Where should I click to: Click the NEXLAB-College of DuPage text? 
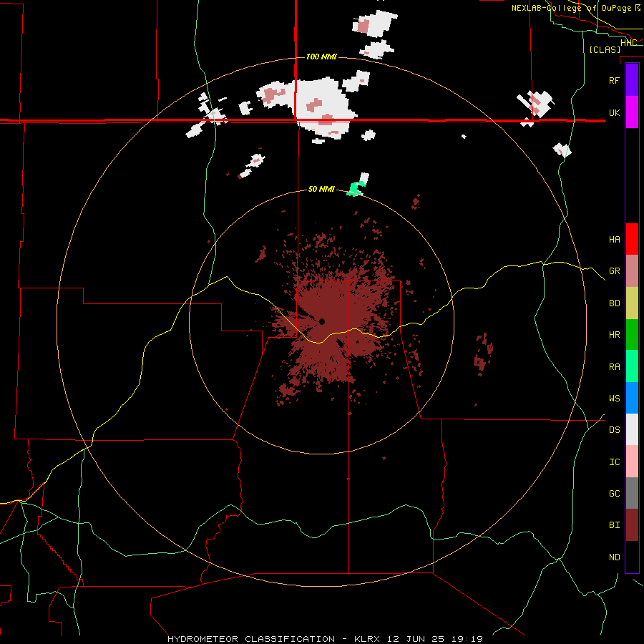[570, 8]
